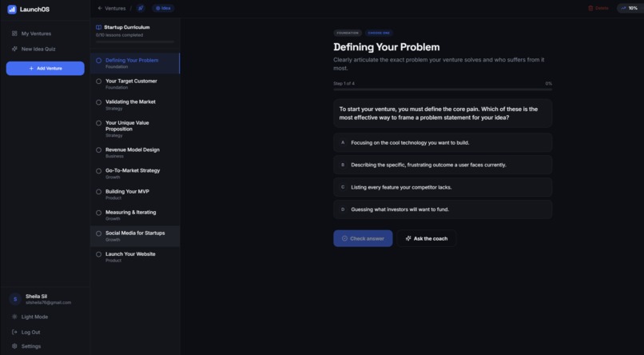644x355 pixels.
Task: Open the Go-To-Market Strategy lesson
Action: click(x=135, y=174)
